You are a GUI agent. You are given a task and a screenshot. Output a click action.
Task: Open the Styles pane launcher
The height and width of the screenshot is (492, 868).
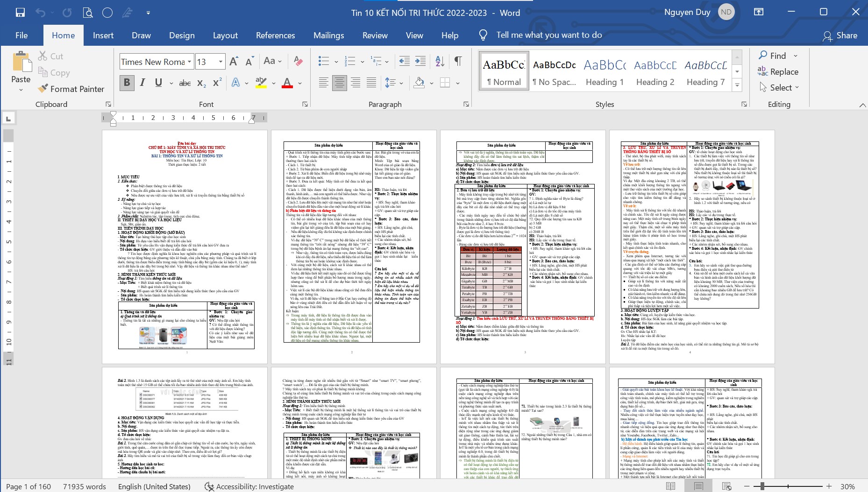click(744, 104)
